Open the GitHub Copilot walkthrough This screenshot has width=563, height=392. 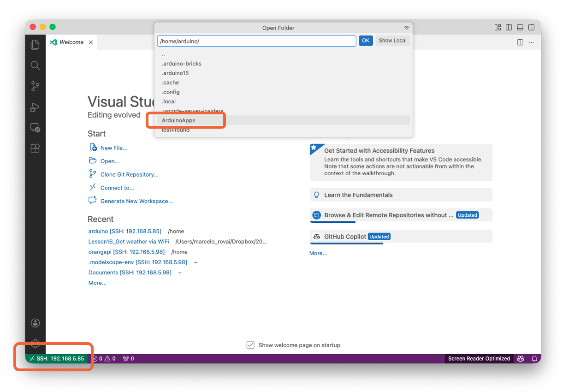(401, 237)
